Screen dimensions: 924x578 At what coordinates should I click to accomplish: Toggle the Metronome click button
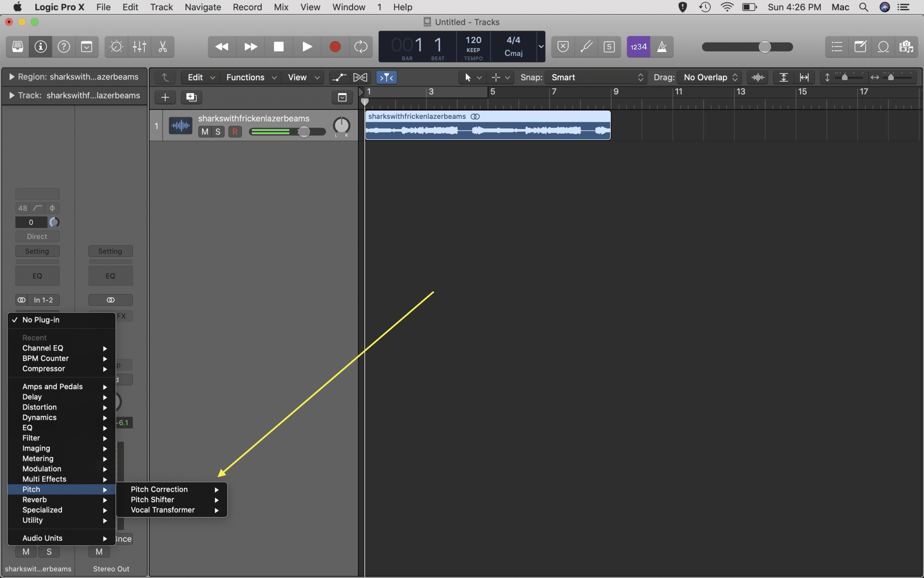[662, 47]
